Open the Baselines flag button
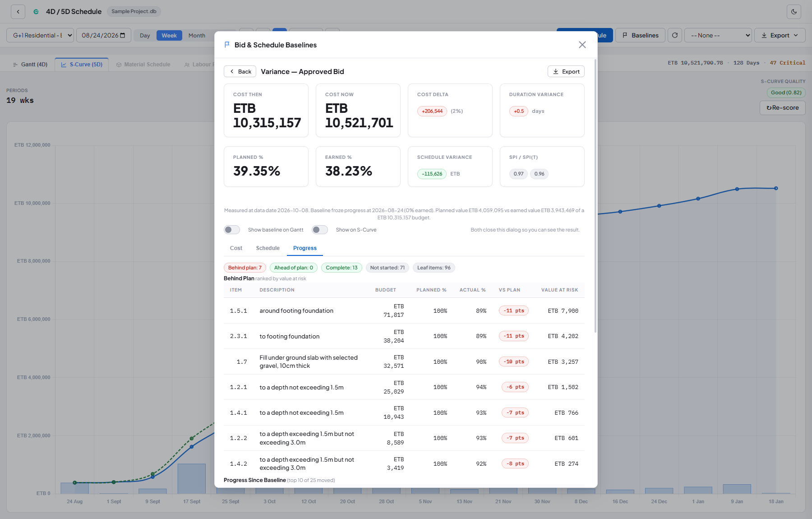Image resolution: width=812 pixels, height=519 pixels. pos(640,35)
